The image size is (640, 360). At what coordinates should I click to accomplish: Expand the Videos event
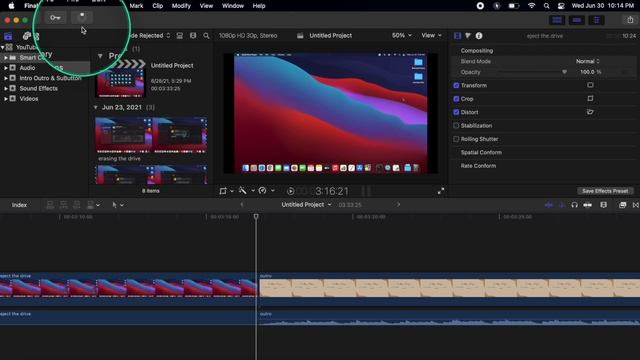[x=6, y=98]
